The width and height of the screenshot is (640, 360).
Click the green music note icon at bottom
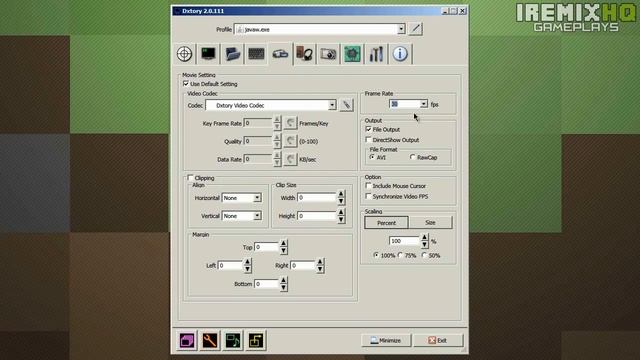[233, 340]
